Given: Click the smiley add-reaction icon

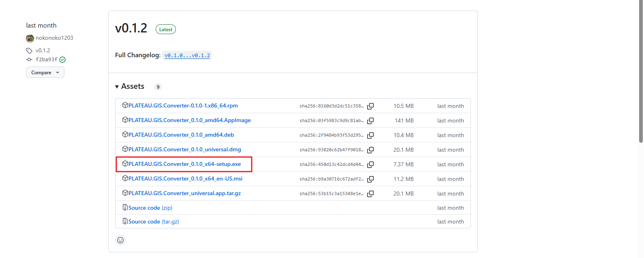Looking at the screenshot, I should pos(120,240).
